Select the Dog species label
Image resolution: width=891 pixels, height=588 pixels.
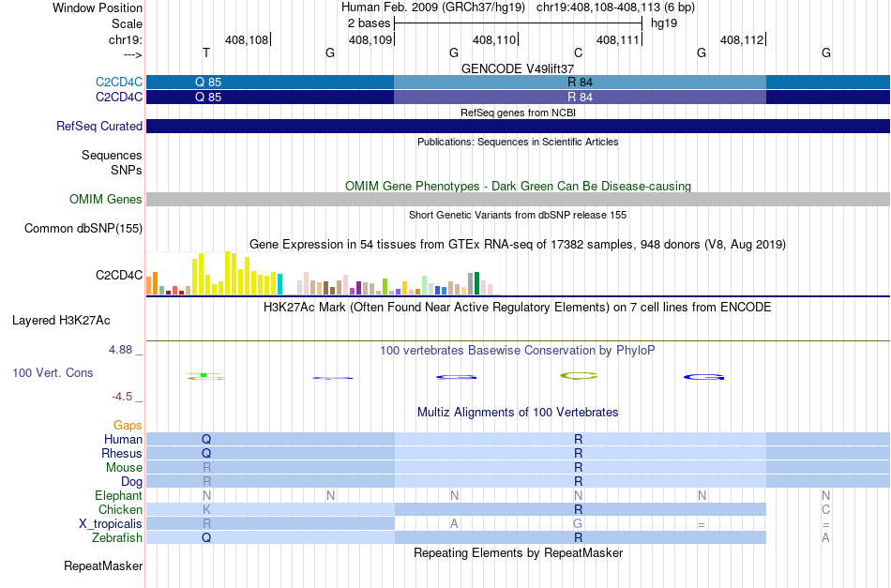[x=131, y=482]
